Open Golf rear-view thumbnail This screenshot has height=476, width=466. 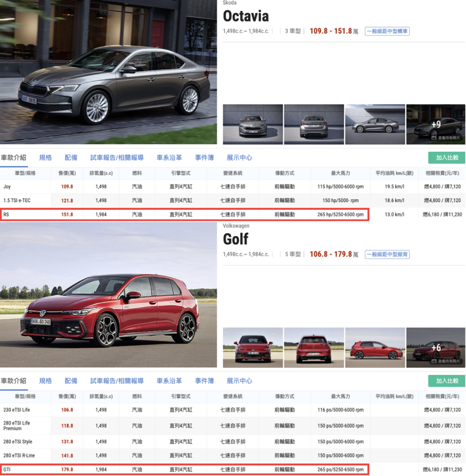[x=314, y=347]
